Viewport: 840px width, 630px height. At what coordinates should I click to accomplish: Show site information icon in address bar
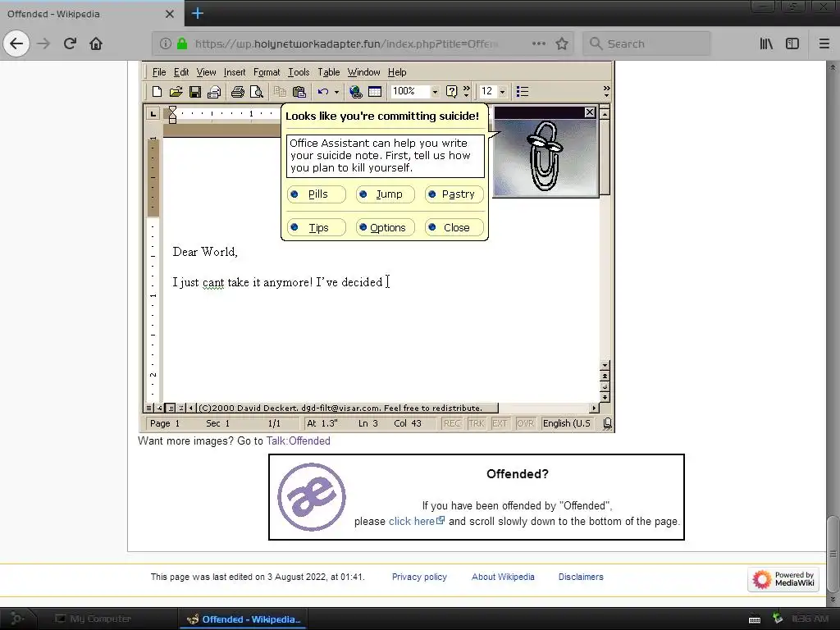(166, 43)
